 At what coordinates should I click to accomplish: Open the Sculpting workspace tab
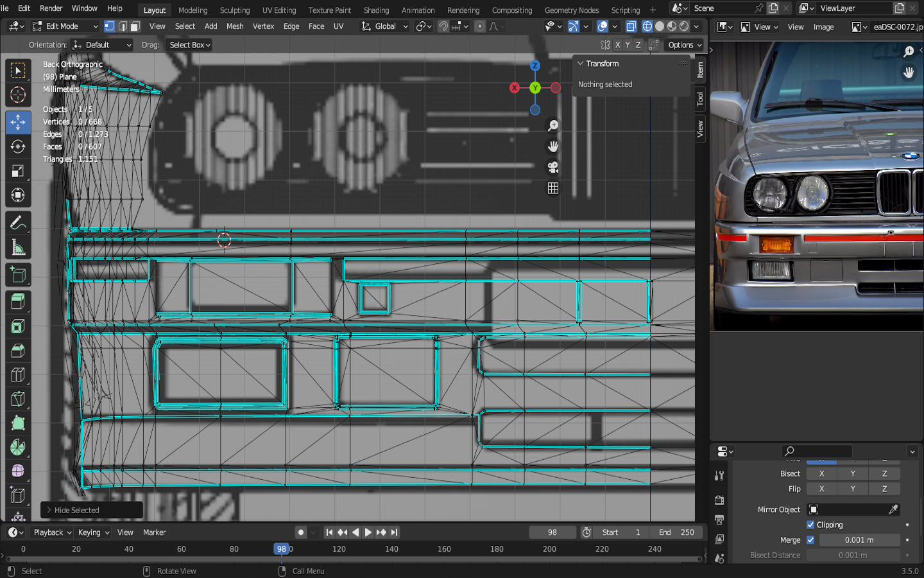pyautogui.click(x=234, y=10)
